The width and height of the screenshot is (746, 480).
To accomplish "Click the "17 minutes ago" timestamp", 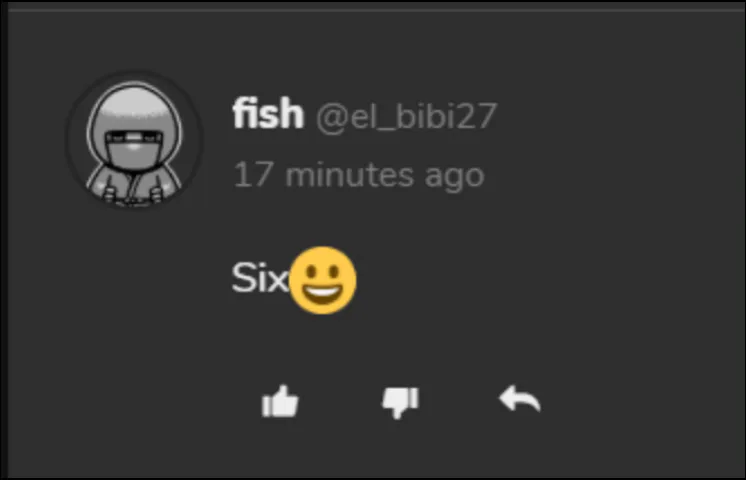I will coord(359,175).
